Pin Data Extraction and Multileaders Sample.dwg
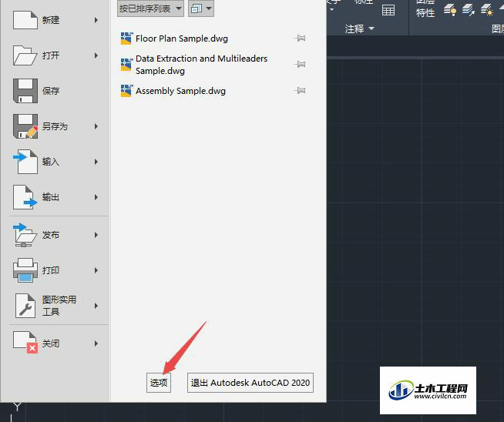Screen dimensions: 504x422 [300, 64]
